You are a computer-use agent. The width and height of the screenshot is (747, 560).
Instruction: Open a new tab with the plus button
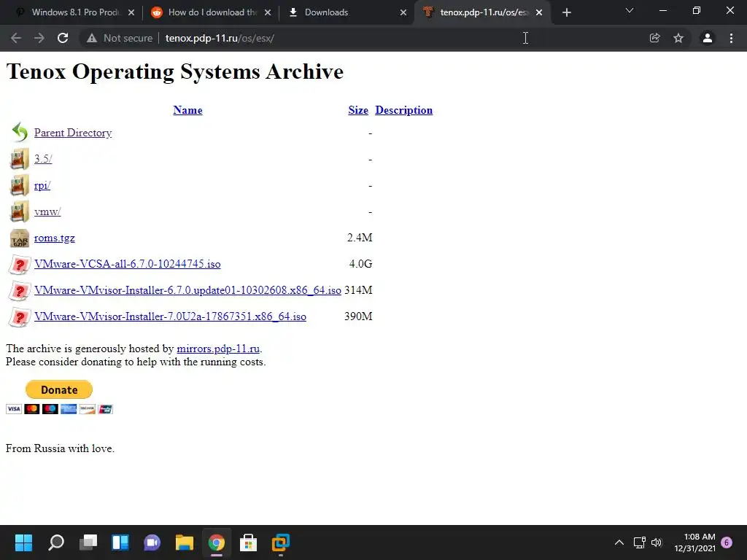566,12
